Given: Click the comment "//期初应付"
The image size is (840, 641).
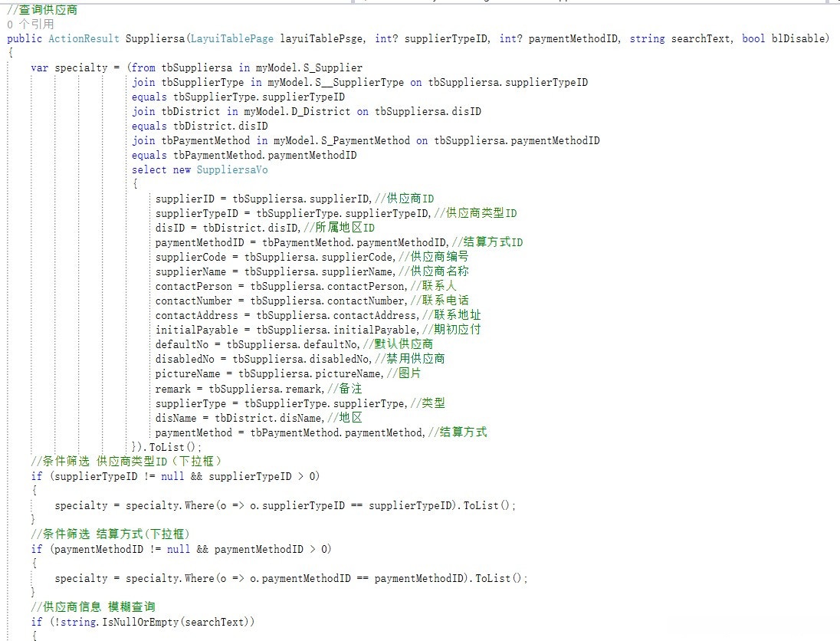Looking at the screenshot, I should (451, 330).
